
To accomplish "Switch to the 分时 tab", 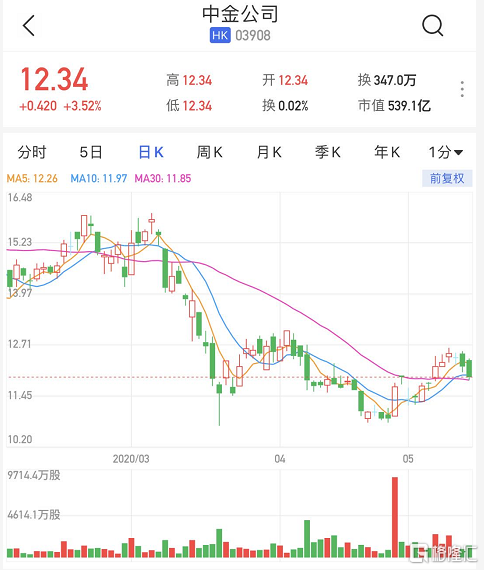I will 32,152.
